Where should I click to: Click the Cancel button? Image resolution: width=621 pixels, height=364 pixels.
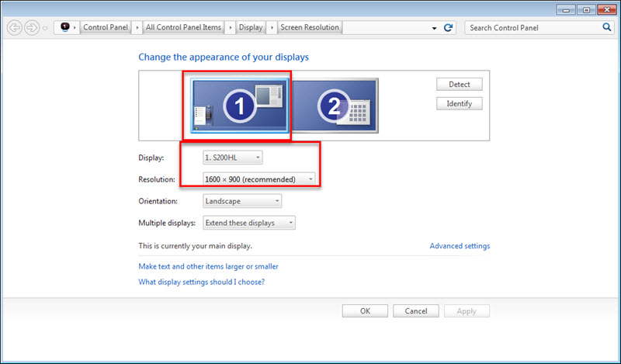tap(416, 311)
